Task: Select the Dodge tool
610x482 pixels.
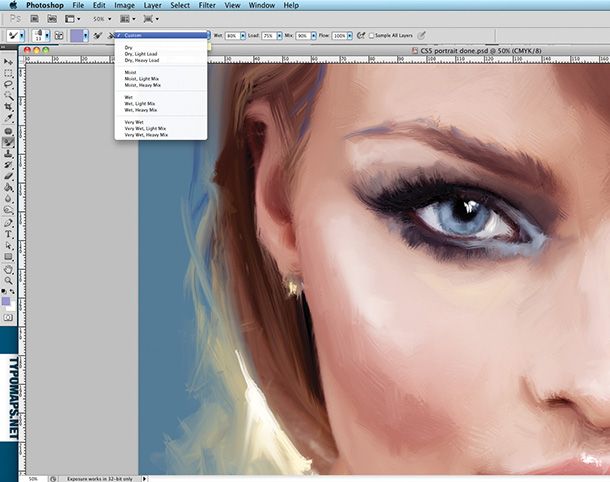Action: 8,210
